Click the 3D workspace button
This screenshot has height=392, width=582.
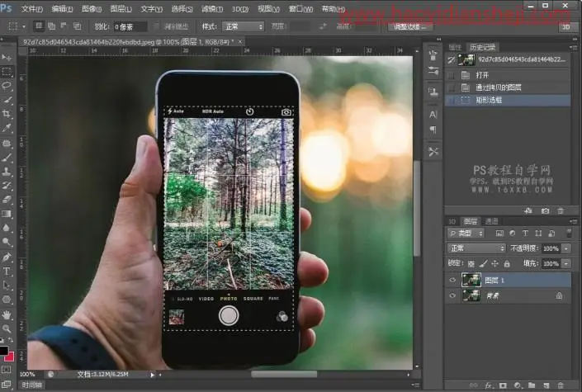565,26
